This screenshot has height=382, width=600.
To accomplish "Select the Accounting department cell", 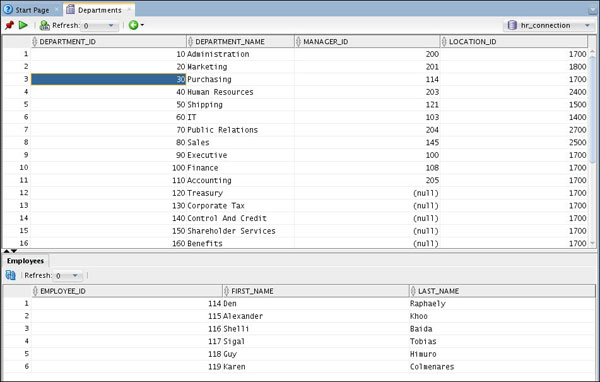I will (x=240, y=180).
